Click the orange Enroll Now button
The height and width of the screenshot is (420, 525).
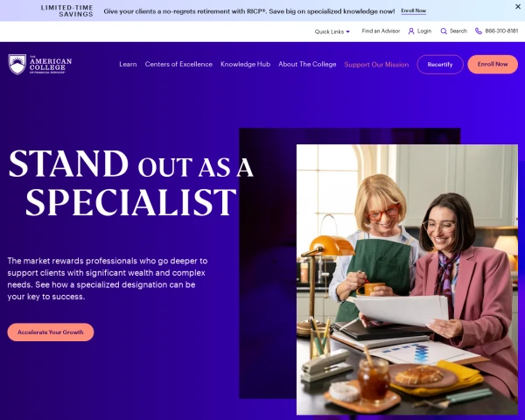coord(493,64)
